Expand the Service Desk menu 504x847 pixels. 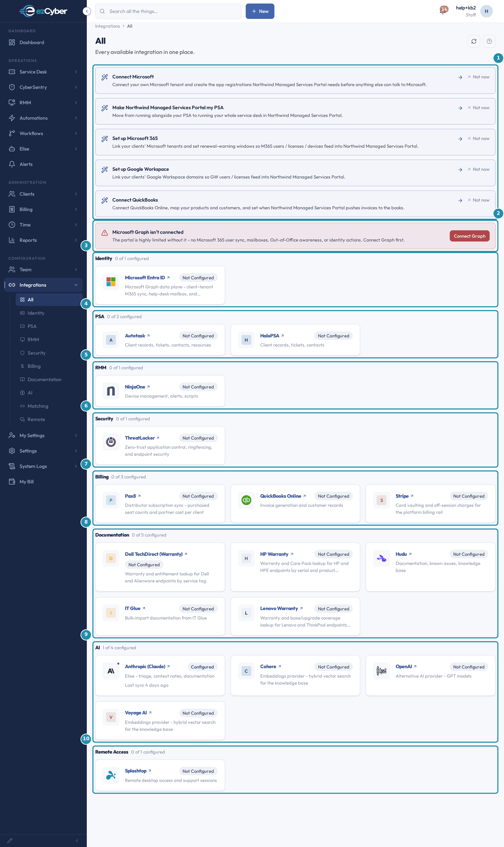(43, 72)
